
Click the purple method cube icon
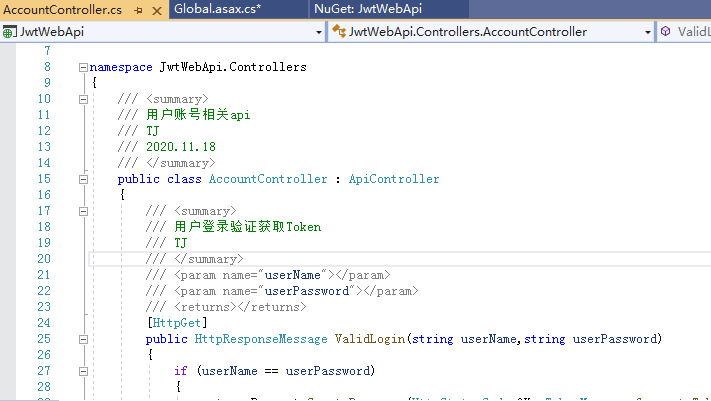coord(666,32)
